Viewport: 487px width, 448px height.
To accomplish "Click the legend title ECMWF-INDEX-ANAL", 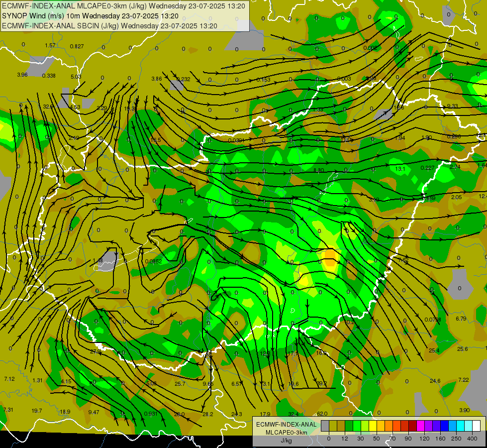I will 286,425.
